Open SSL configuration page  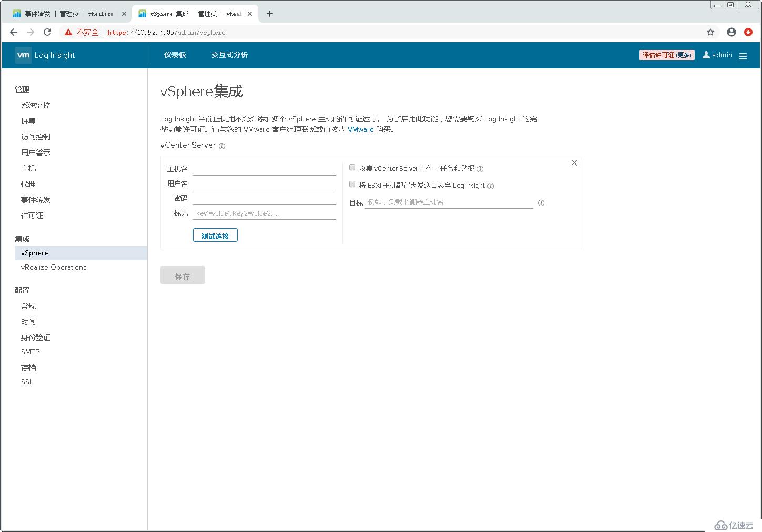[27, 382]
